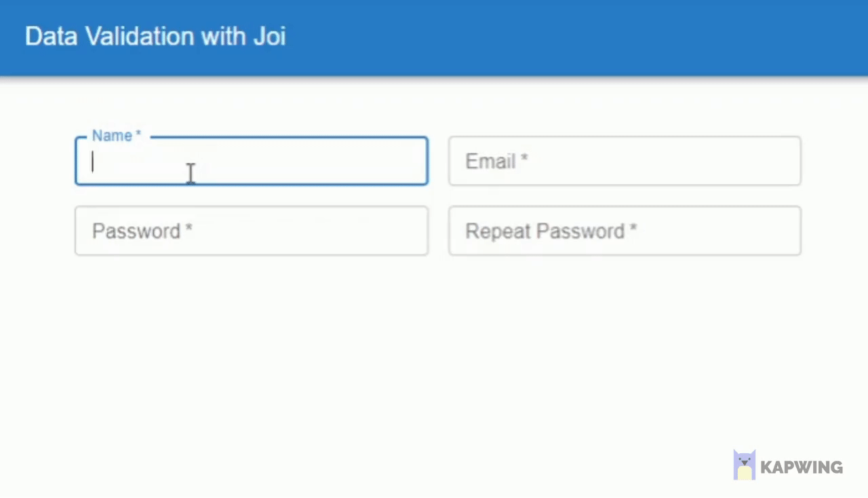Click the blinking text caret in Name field
Screen dimensions: 868x498
point(93,161)
